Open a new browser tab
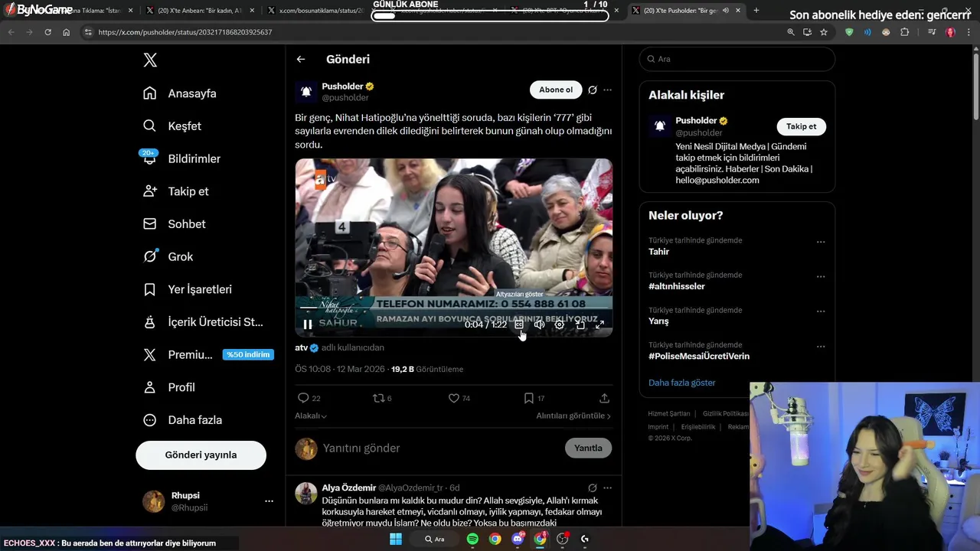Screen dimensions: 980x551 click(756, 11)
